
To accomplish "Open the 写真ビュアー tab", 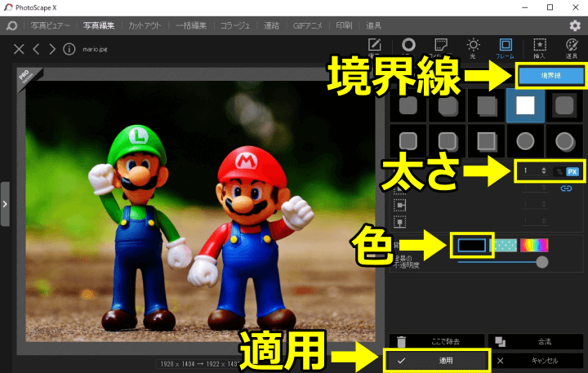I will tap(51, 25).
